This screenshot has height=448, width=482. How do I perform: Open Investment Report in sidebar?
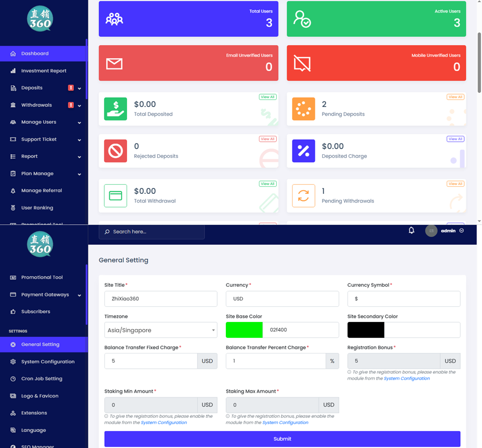pyautogui.click(x=43, y=71)
